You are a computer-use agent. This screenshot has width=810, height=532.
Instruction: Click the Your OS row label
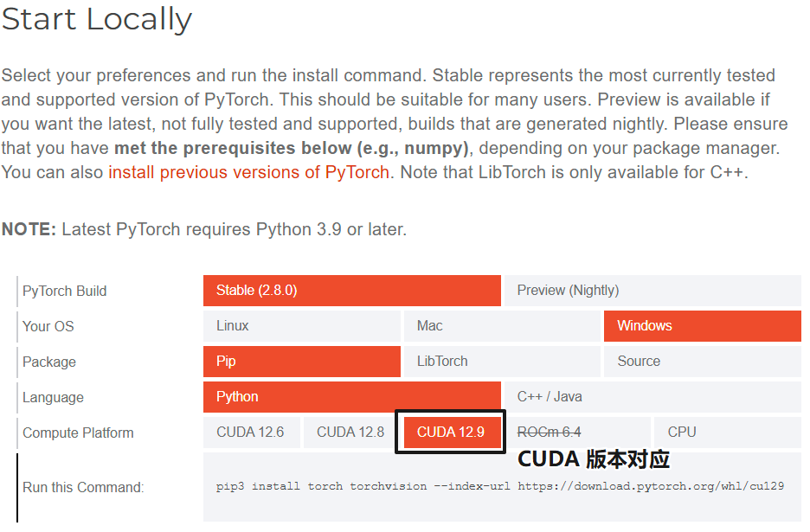click(48, 326)
